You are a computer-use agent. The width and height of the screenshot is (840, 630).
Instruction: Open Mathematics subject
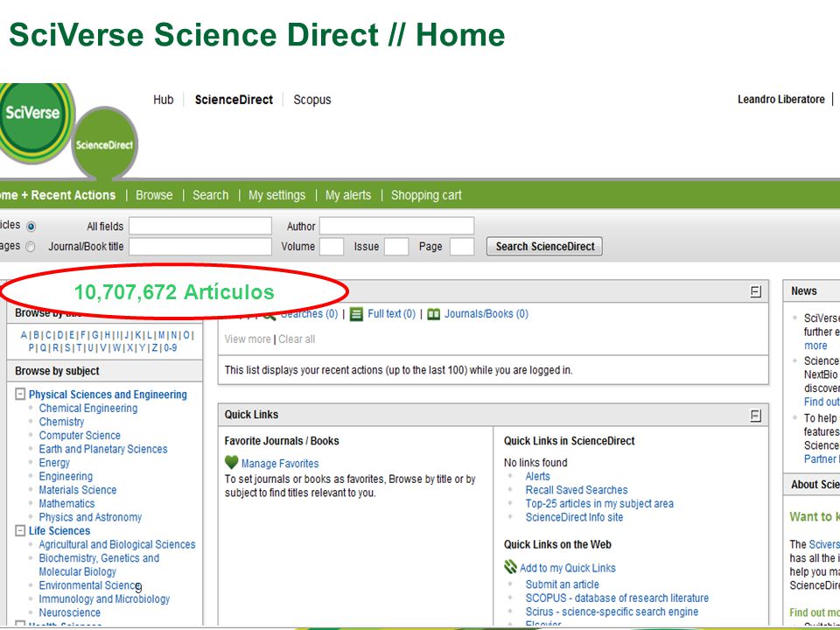tap(67, 504)
